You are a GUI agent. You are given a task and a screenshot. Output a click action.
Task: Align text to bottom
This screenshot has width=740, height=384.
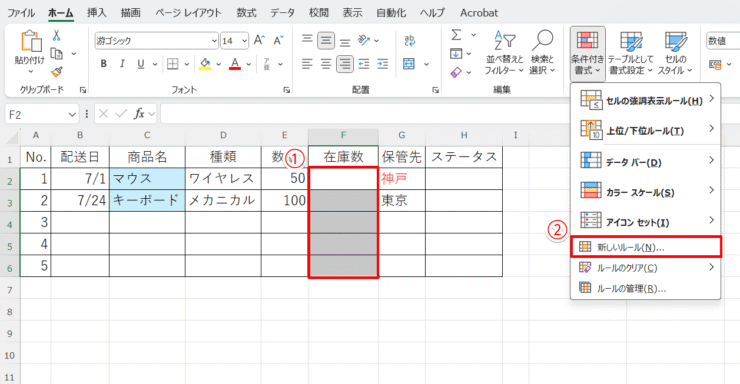coord(345,42)
